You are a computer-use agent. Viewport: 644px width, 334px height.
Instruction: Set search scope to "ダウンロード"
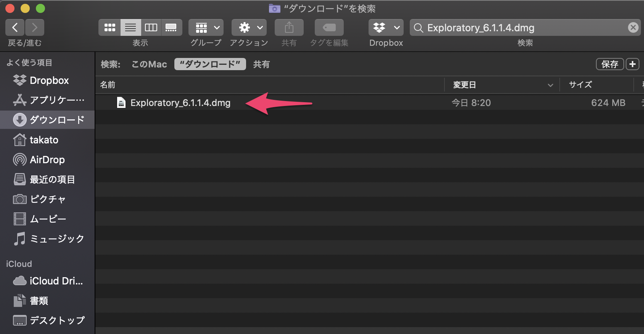210,64
